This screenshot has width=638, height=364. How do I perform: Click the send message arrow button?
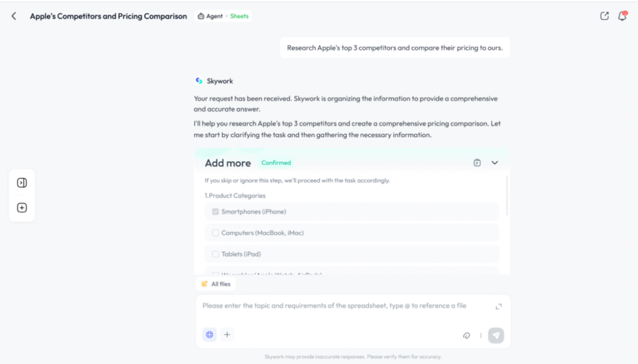[496, 335]
